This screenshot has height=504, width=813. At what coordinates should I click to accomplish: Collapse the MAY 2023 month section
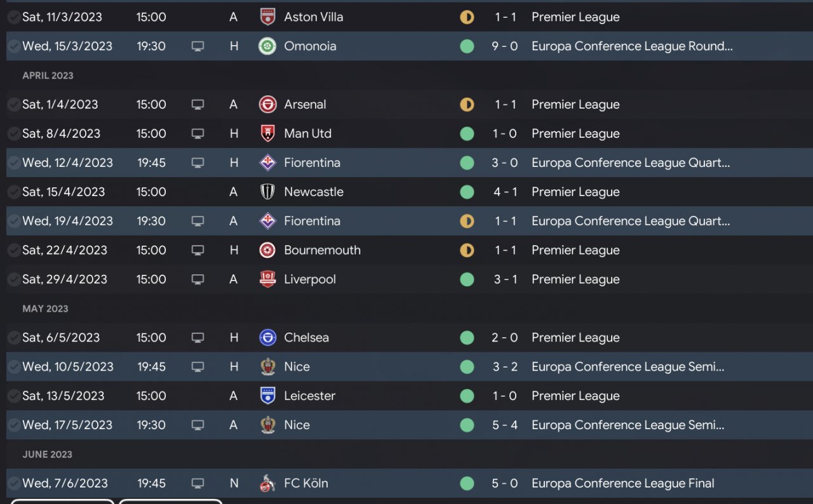tap(45, 308)
